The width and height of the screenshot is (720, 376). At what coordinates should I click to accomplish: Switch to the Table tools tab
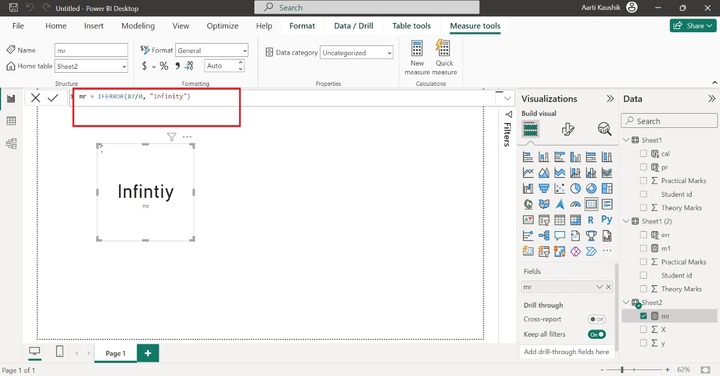(411, 26)
